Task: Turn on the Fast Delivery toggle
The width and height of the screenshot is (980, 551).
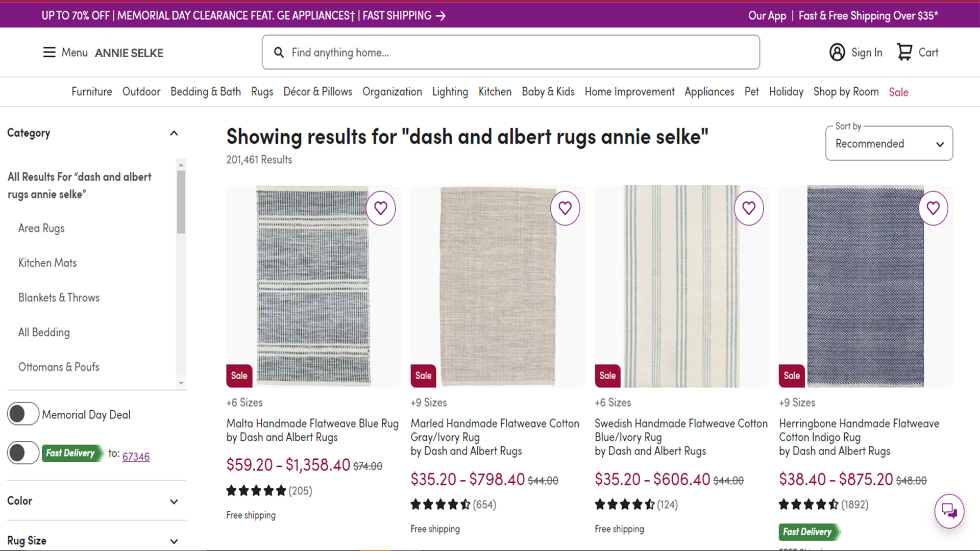Action: pyautogui.click(x=23, y=453)
